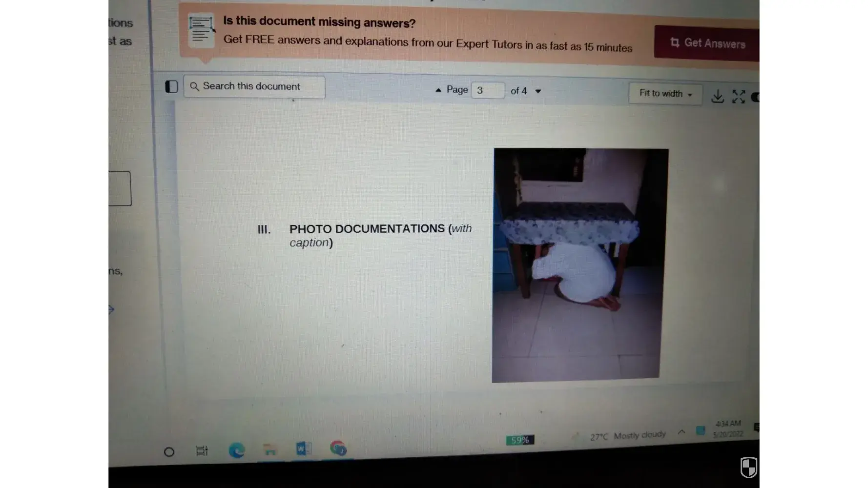Viewport: 868px width, 488px height.
Task: Go to the previous page arrow
Action: [438, 90]
